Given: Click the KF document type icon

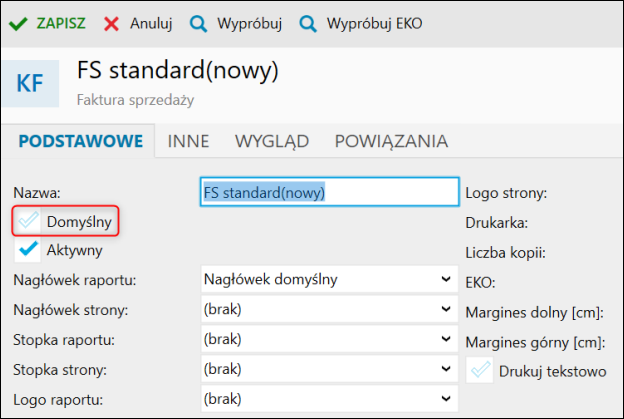Looking at the screenshot, I should coord(30,84).
